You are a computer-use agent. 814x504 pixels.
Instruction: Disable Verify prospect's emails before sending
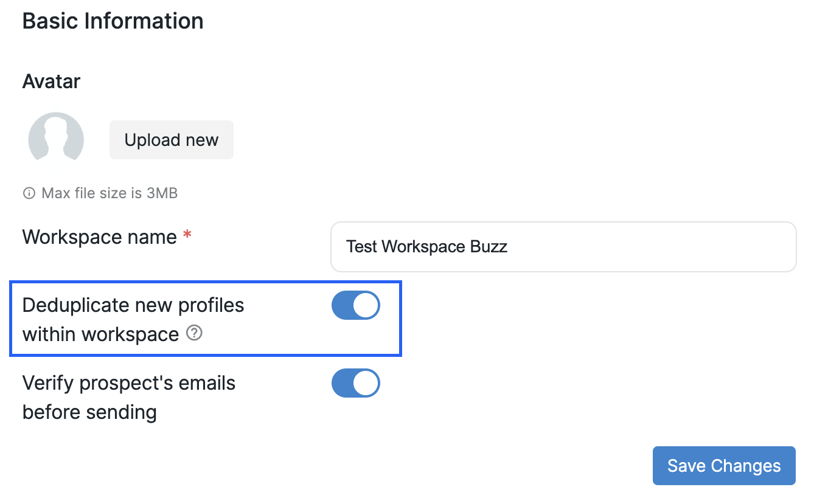point(355,384)
